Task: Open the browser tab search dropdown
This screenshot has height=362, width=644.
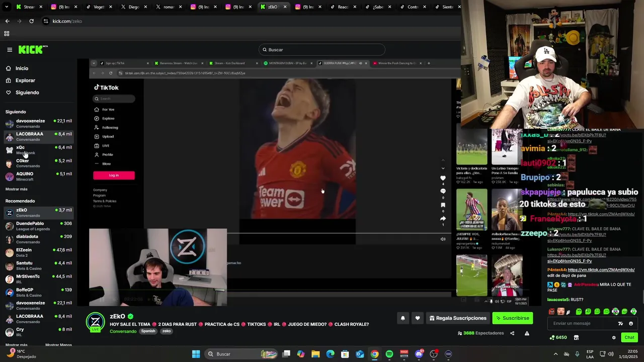Action: 7,7
